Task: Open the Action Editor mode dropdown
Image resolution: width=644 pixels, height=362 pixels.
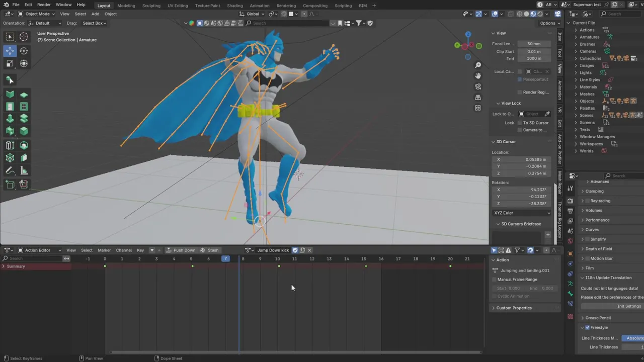Action: point(40,250)
